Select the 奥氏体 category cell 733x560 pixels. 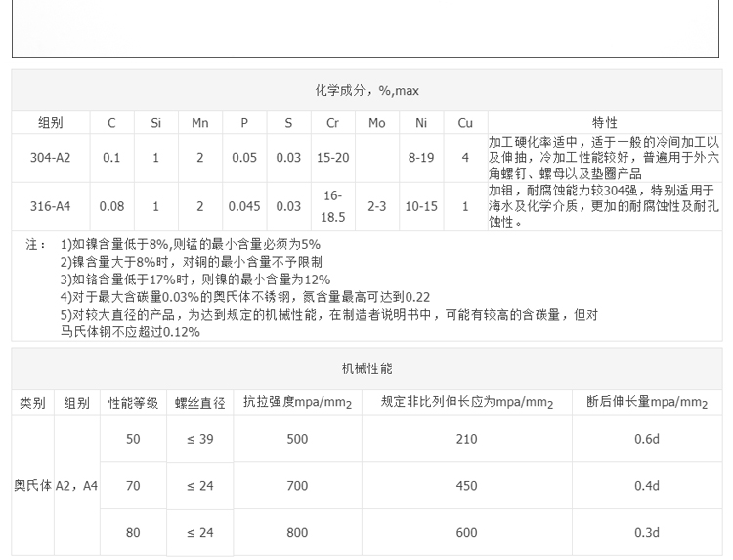click(x=32, y=486)
